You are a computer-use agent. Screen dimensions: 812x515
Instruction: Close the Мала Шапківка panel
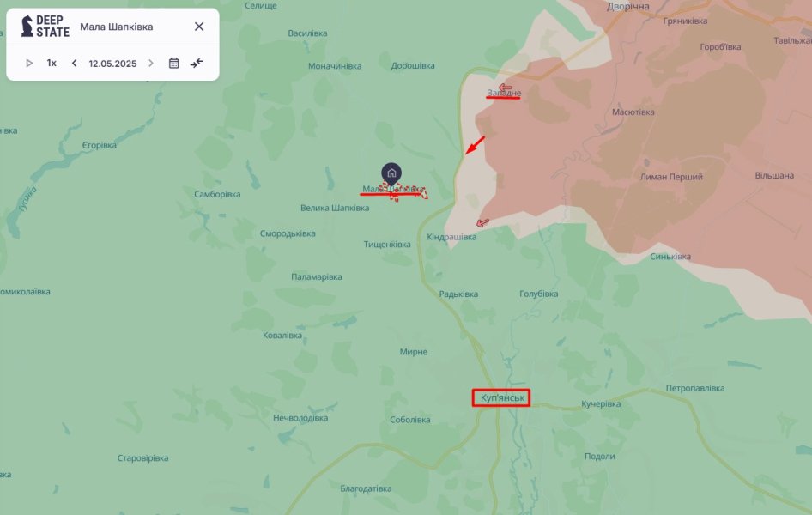coord(199,27)
